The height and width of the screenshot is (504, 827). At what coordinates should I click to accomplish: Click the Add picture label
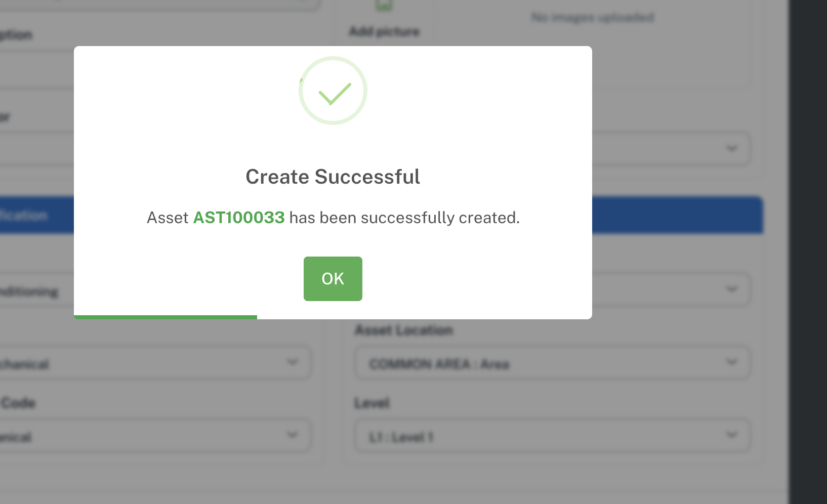tap(384, 31)
